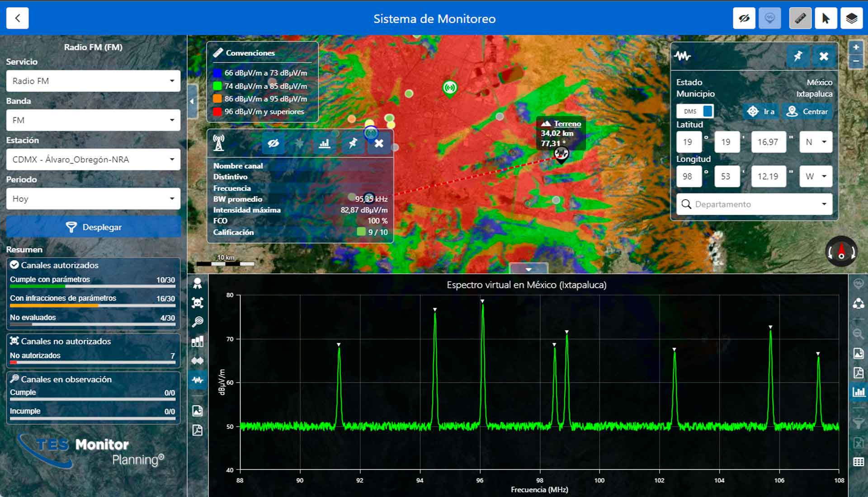Click the Centrar button
This screenshot has height=497, width=868.
click(x=807, y=111)
